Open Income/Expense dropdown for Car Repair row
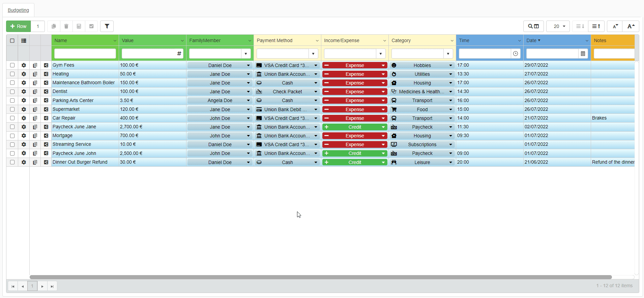 pos(383,118)
